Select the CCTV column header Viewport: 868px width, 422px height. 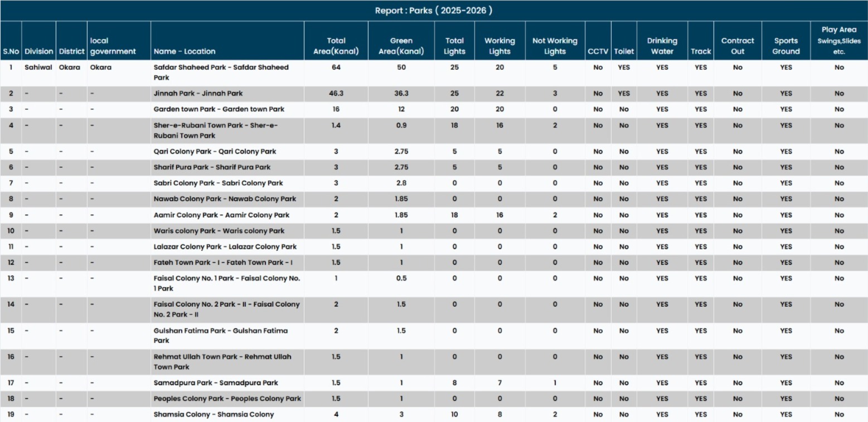click(598, 51)
